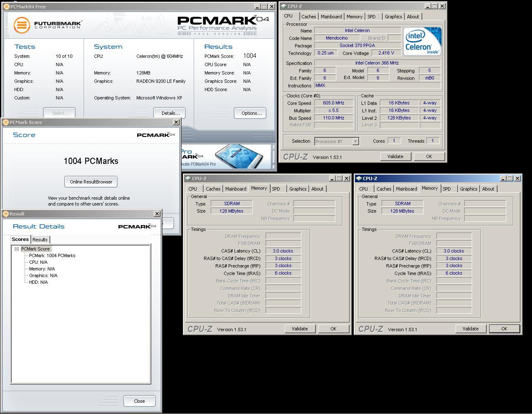The width and height of the screenshot is (532, 414).
Task: Collapse the PCMark Score tree node
Action: [17, 249]
